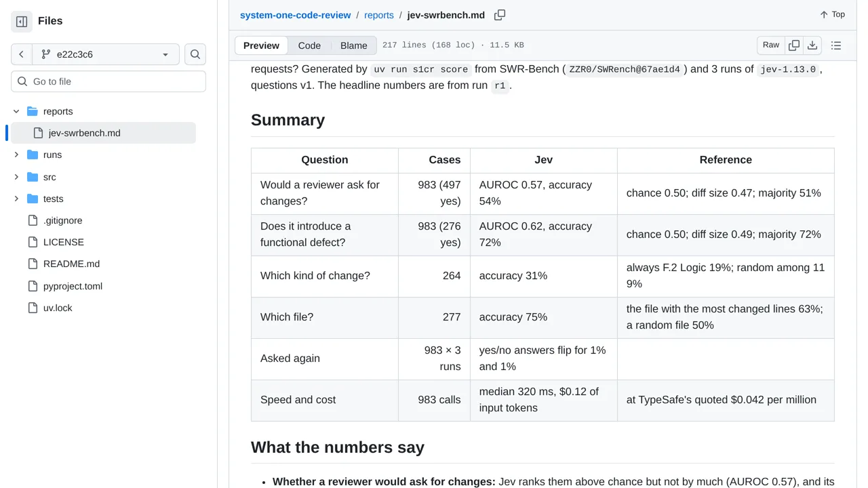This screenshot has width=868, height=488.
Task: Switch to the Preview tab
Action: point(261,45)
